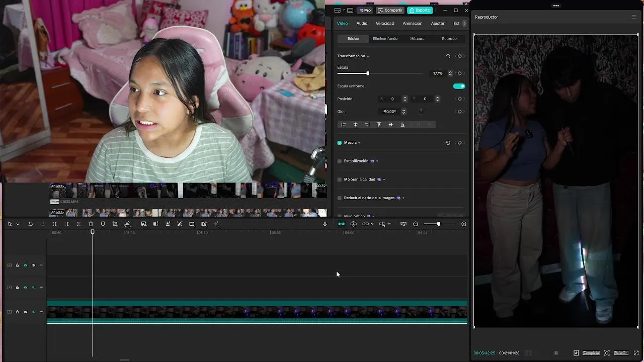644x362 pixels.
Task: Add a marker with the shield-shaped marker icon
Action: (103, 224)
